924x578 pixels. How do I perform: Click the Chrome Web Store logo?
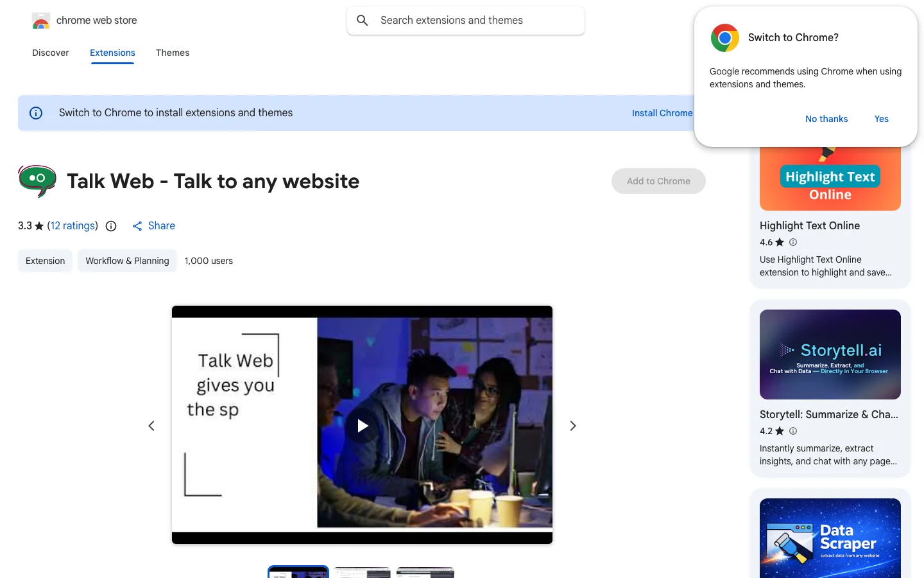tap(41, 21)
